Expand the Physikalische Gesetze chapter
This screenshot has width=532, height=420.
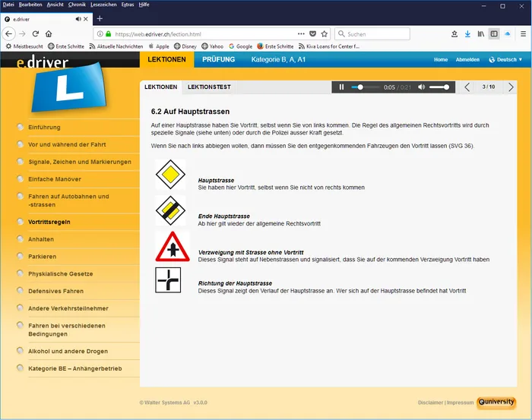click(x=60, y=273)
